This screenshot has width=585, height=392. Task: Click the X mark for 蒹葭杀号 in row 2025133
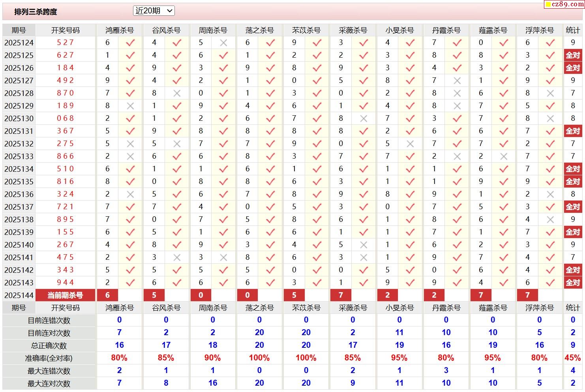click(504, 156)
